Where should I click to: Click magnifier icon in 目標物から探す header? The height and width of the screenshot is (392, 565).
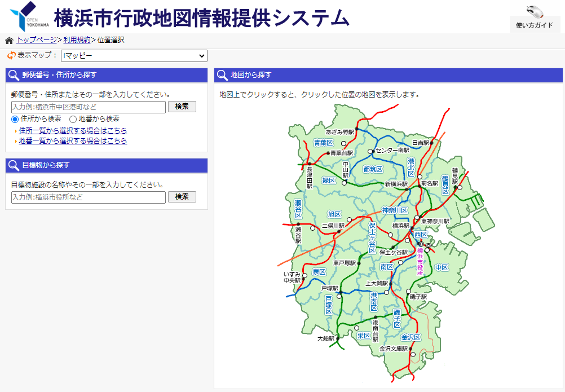[x=14, y=165]
